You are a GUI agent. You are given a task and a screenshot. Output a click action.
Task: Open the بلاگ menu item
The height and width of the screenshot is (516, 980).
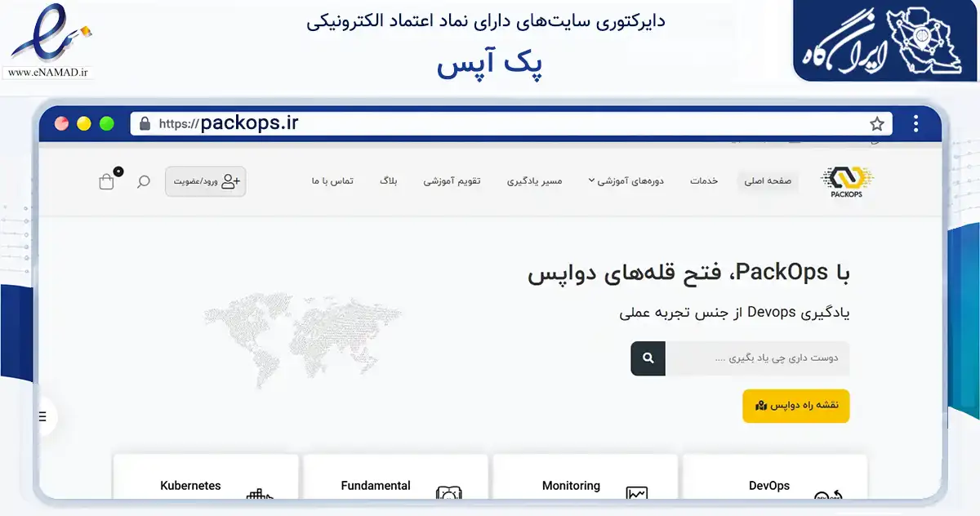388,181
